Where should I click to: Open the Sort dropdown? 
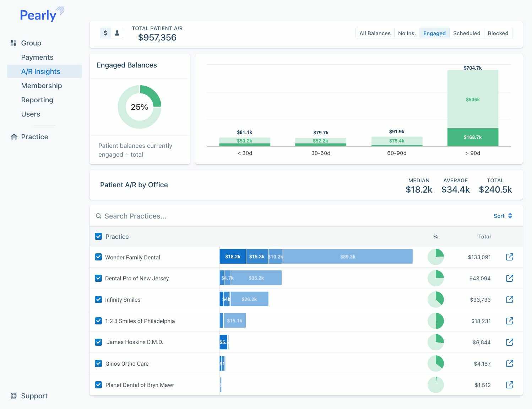point(503,216)
